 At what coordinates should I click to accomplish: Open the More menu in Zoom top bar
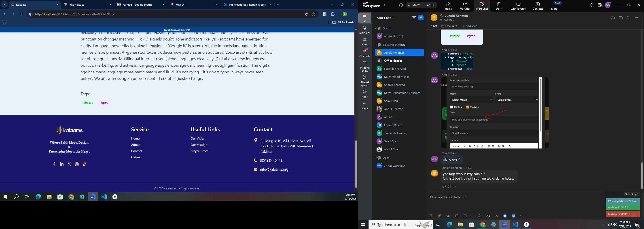(554, 6)
